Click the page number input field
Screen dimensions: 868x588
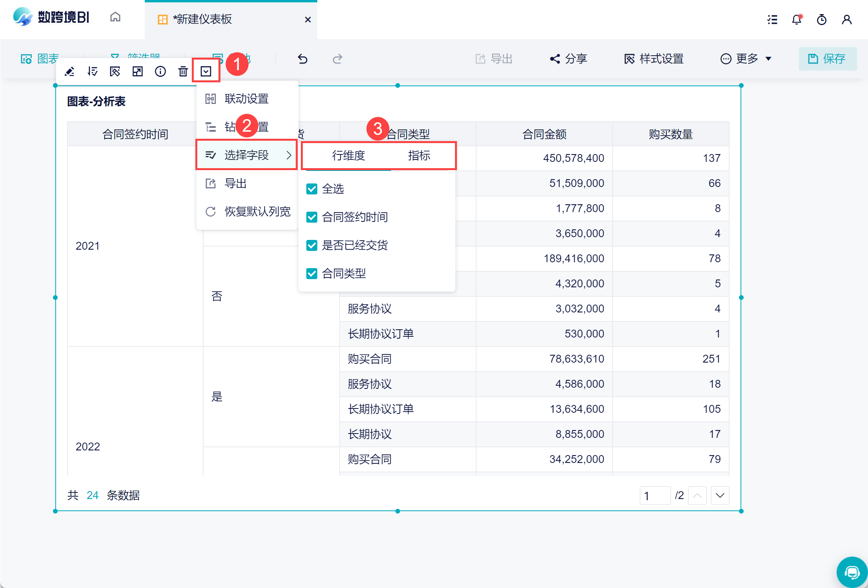coord(655,495)
